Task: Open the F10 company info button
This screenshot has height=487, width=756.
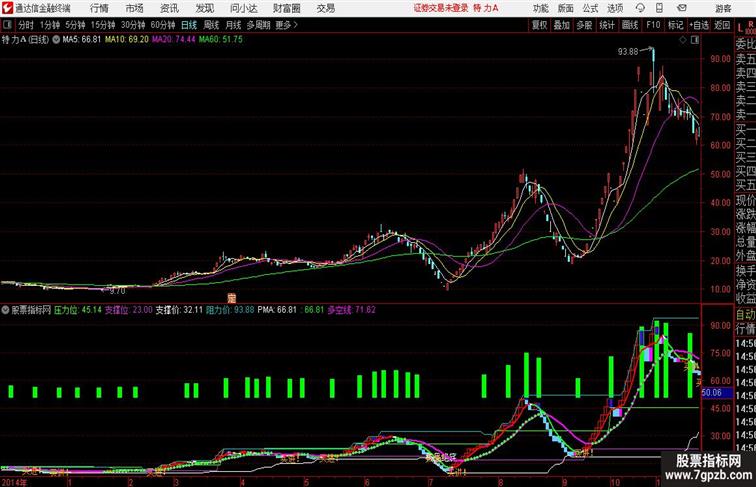Action: pyautogui.click(x=653, y=25)
